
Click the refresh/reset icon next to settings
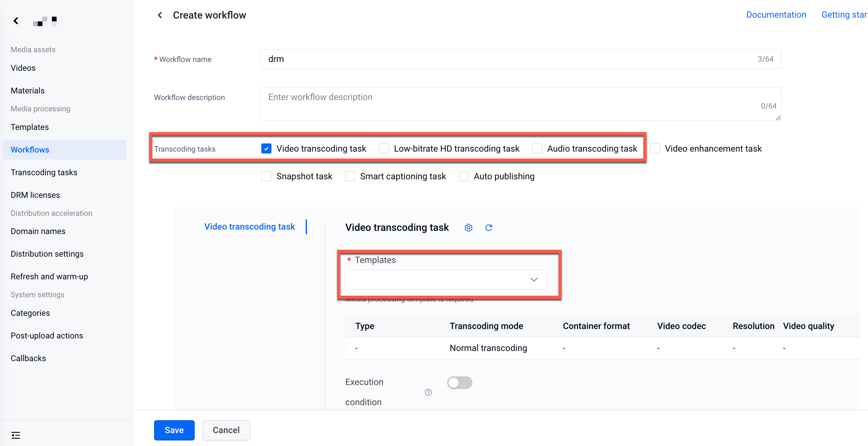click(487, 227)
